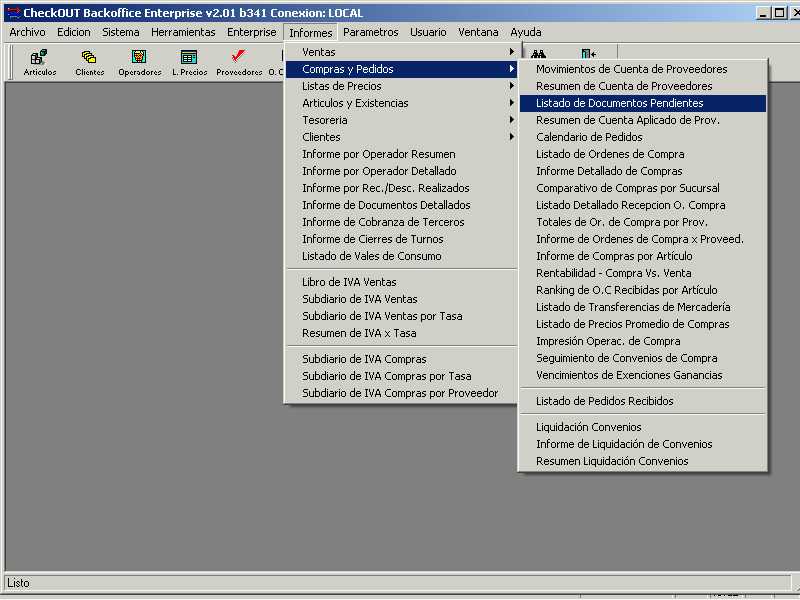This screenshot has width=800, height=600.
Task: Expand the Tesoreria submenu
Action: click(401, 120)
